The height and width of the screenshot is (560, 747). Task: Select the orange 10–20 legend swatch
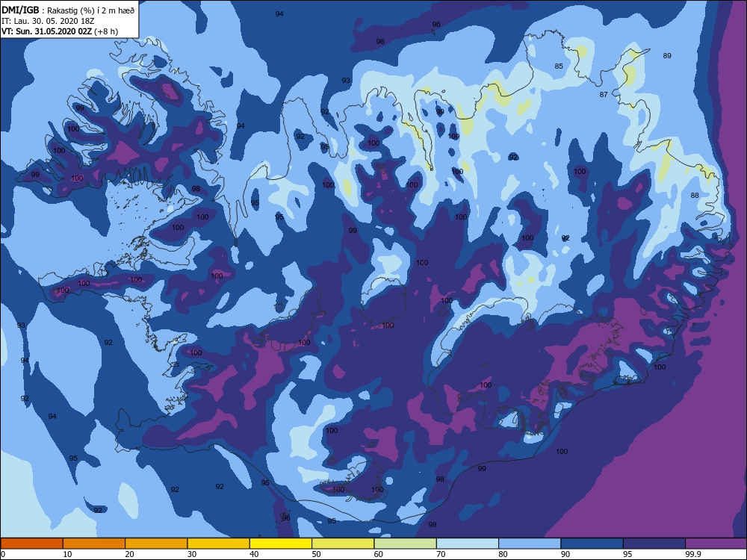tap(94, 544)
